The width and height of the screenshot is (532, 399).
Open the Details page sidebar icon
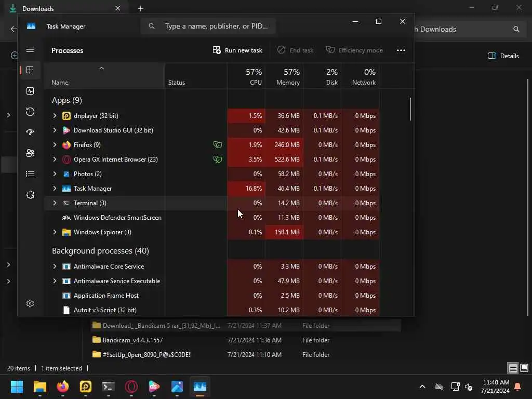[30, 174]
